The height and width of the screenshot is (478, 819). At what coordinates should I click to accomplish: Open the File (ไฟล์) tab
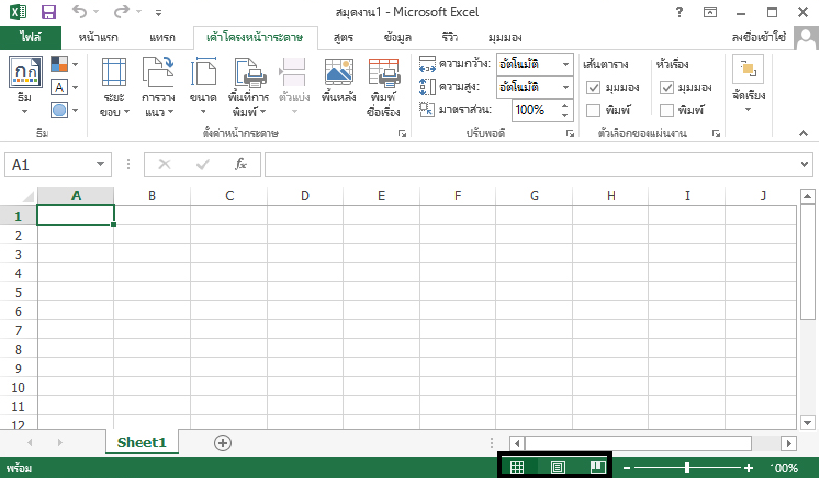click(30, 37)
